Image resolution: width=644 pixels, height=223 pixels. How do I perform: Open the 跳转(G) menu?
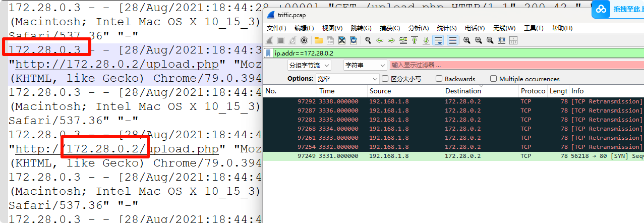pos(361,28)
